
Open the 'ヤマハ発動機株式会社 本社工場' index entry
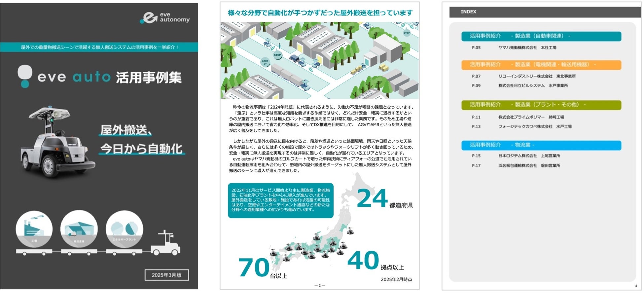click(527, 48)
